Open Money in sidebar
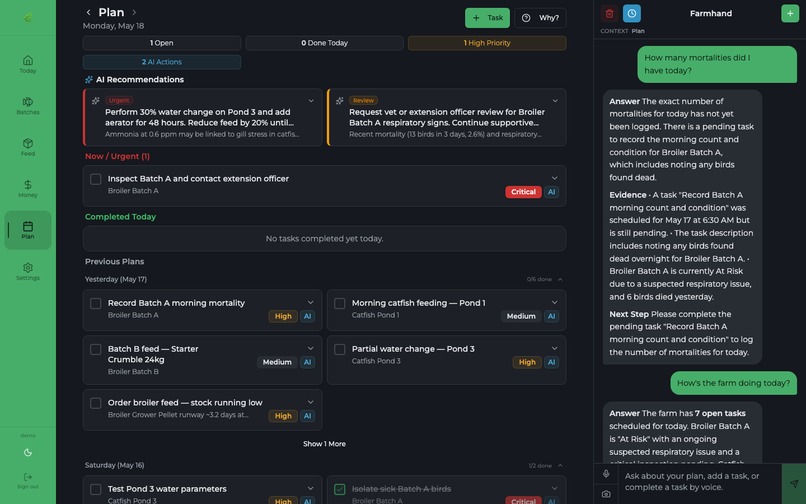 click(x=28, y=189)
